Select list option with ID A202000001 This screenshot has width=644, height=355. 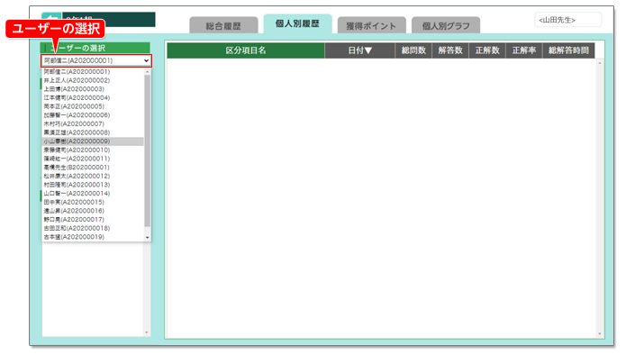93,71
